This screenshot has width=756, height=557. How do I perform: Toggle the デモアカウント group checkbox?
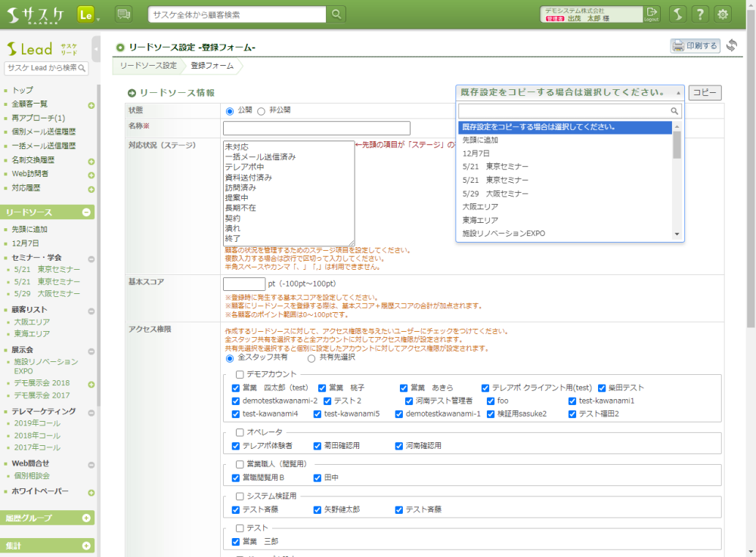[x=240, y=374]
